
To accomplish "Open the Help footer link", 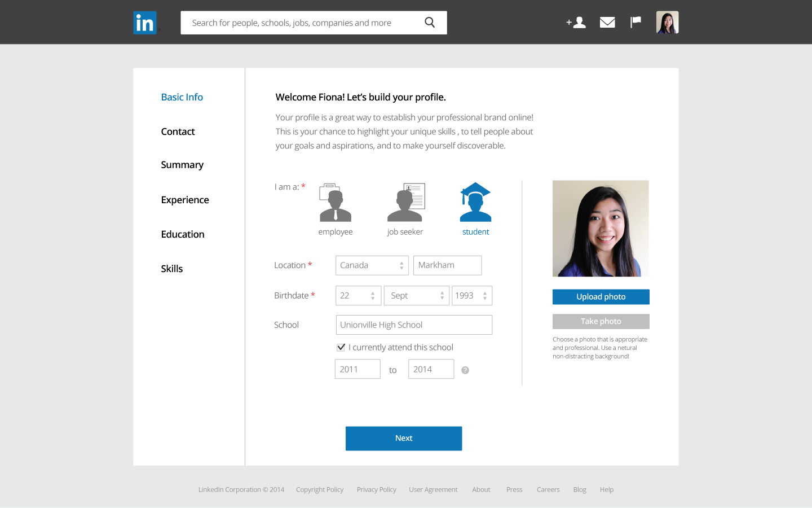I will [x=607, y=489].
